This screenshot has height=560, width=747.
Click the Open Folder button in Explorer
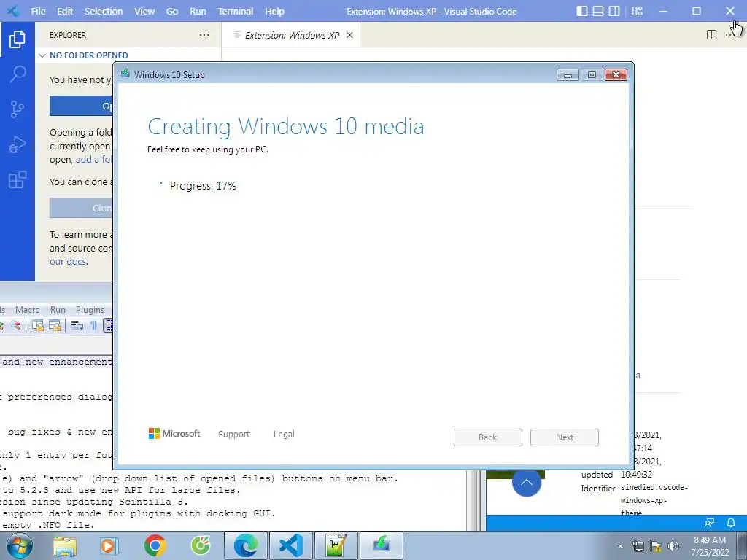click(82, 106)
